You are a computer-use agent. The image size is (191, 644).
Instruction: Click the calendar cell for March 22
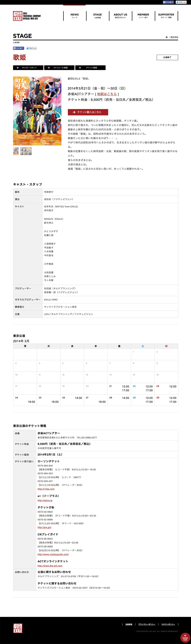[x=142, y=389]
